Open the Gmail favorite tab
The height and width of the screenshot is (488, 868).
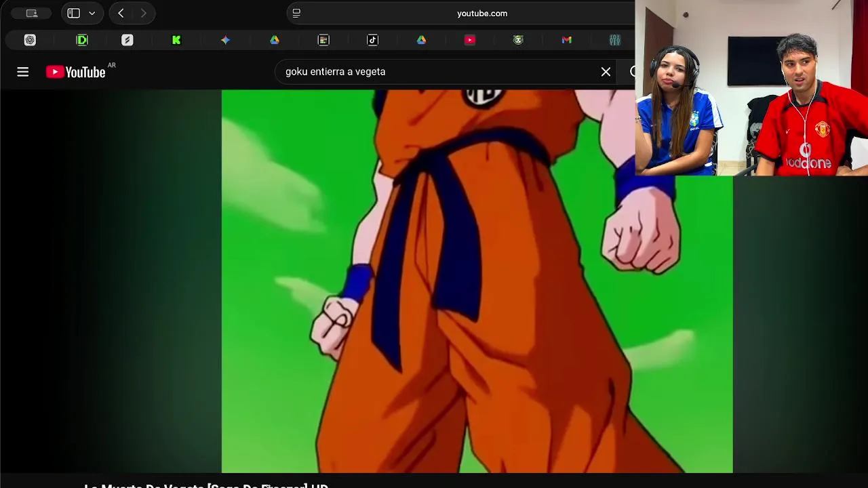[x=567, y=40]
